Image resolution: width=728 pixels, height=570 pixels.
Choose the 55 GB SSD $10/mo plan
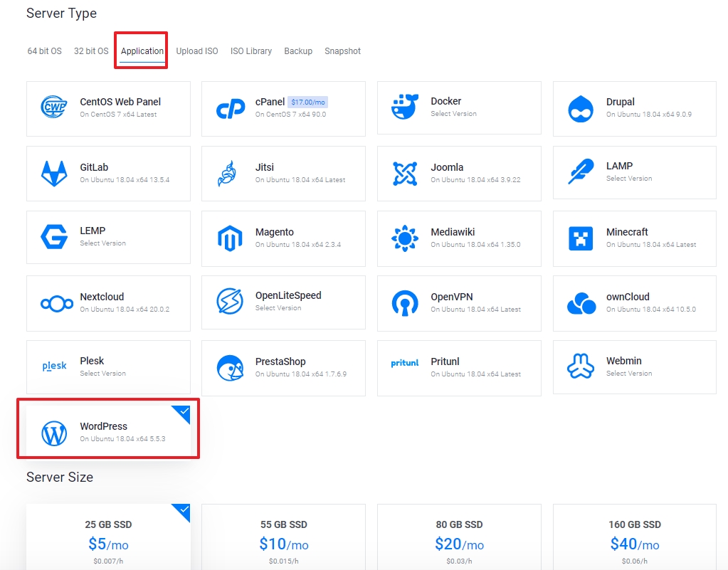click(x=284, y=537)
